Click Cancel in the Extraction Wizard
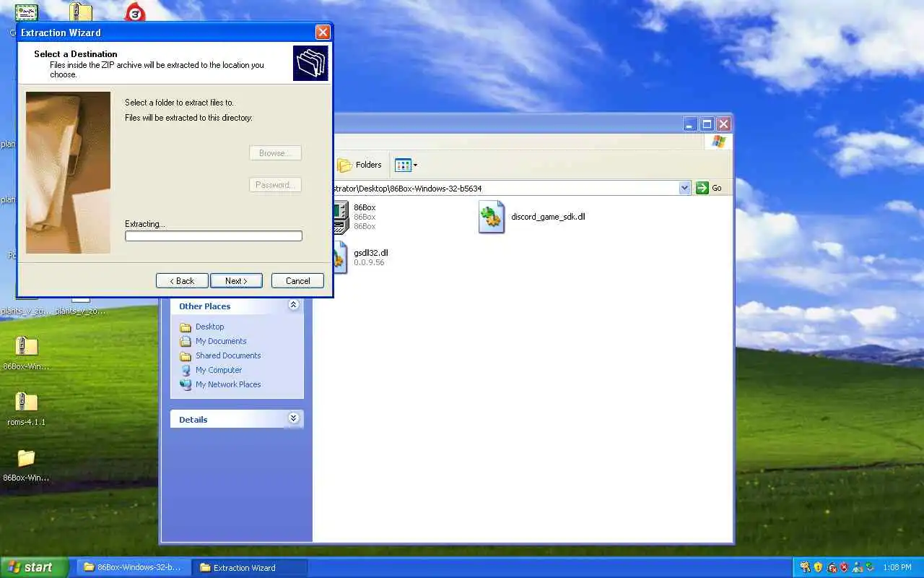The width and height of the screenshot is (924, 578). (x=297, y=281)
